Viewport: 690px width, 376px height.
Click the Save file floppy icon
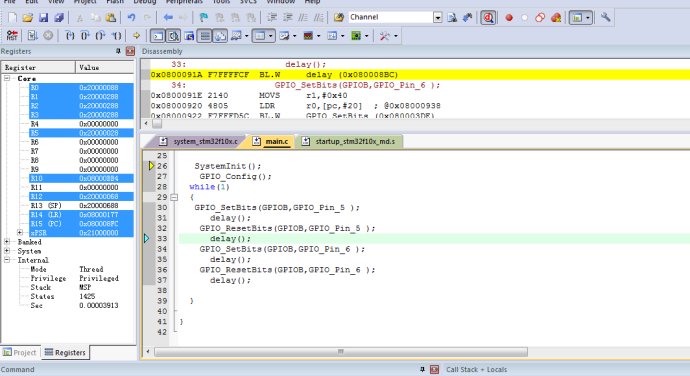tap(43, 18)
